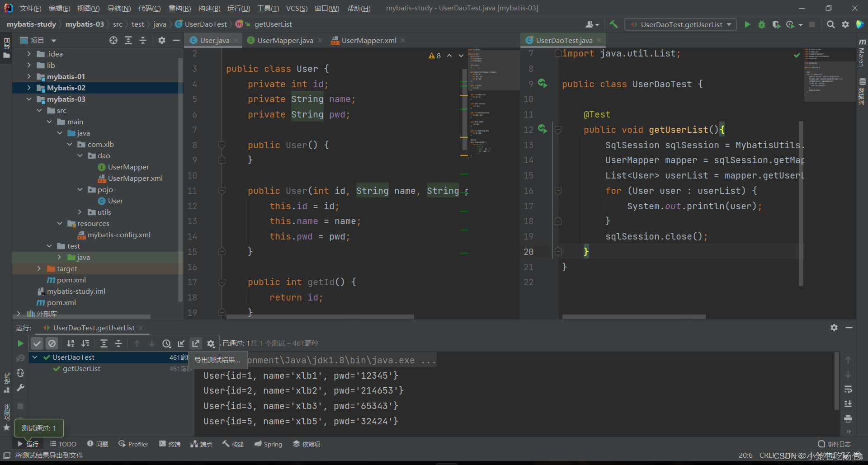The image size is (868, 465).
Task: Run with coverage from the toolbar
Action: pos(776,24)
